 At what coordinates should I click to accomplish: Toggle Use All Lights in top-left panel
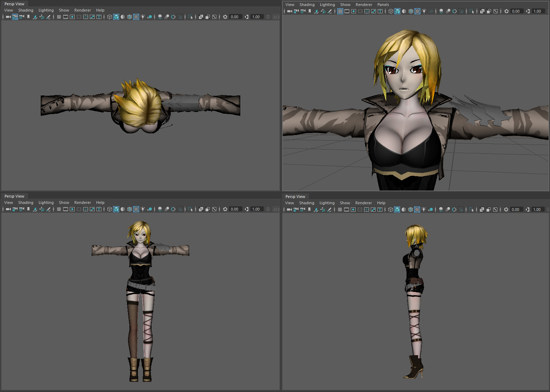click(143, 17)
